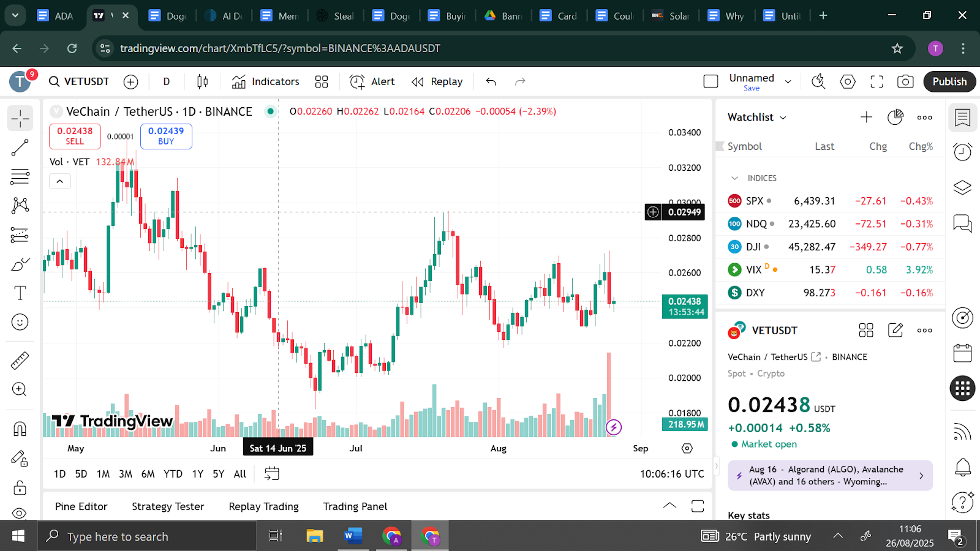Add a symbol to the Watchlist
The height and width of the screenshot is (551, 980).
[x=866, y=117]
